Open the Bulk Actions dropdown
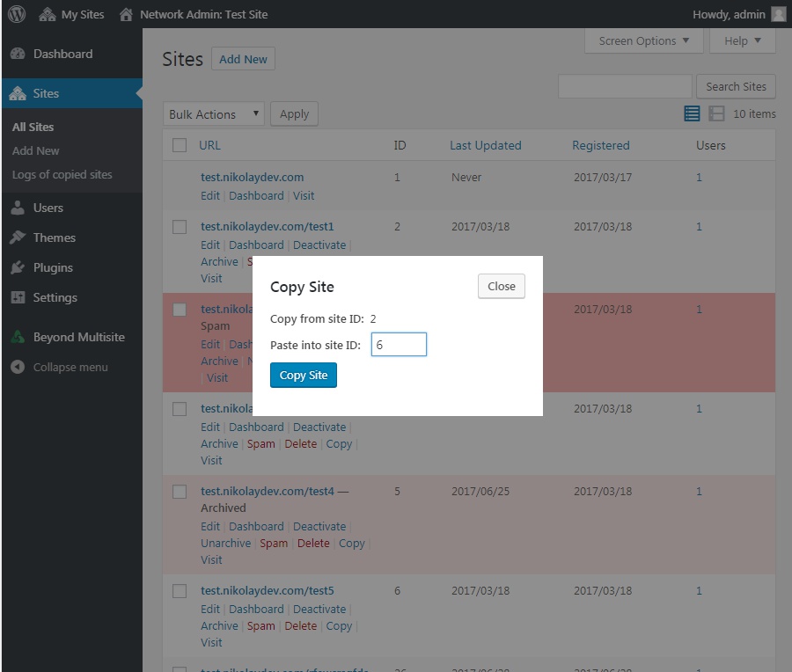 213,113
